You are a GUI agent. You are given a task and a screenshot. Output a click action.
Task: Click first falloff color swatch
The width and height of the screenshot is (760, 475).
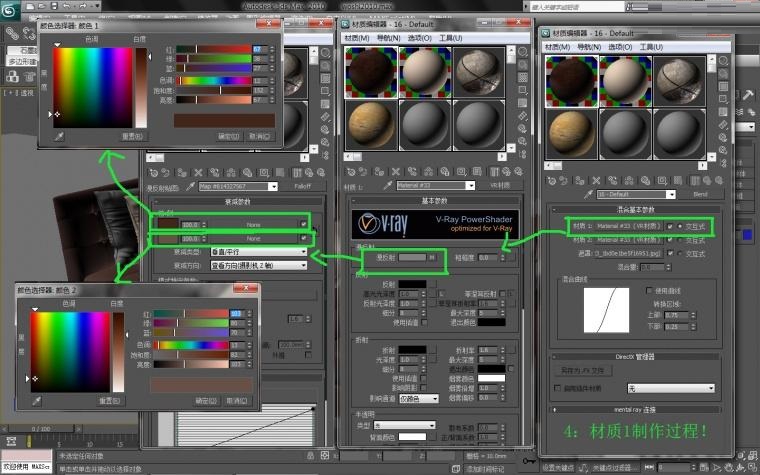pyautogui.click(x=169, y=224)
